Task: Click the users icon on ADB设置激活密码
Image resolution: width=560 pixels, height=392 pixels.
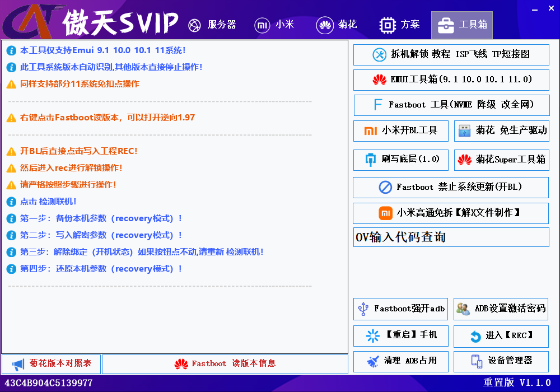Action: pyautogui.click(x=463, y=309)
